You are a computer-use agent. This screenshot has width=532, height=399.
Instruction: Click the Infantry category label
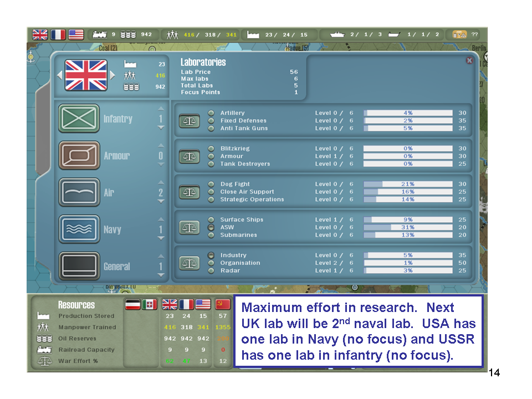pos(118,119)
